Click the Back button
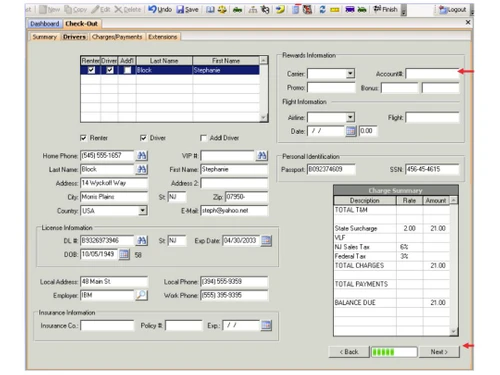500x375 pixels. click(349, 352)
